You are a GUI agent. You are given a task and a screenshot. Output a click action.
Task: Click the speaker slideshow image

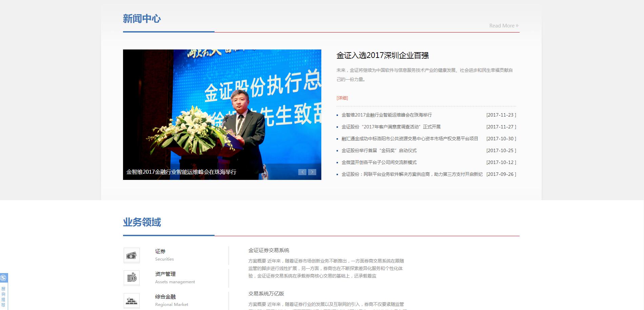point(222,112)
